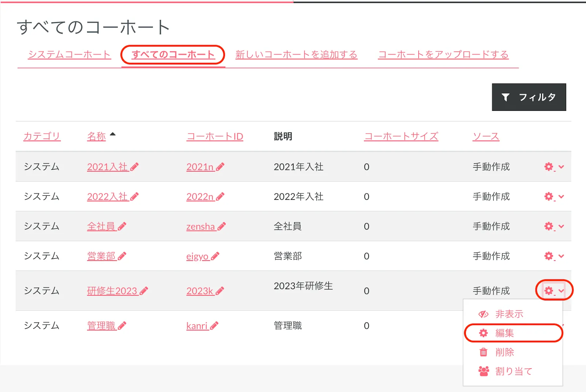Click gear icon in 2021入社 row
Viewport: 586px width, 392px height.
[x=549, y=167]
